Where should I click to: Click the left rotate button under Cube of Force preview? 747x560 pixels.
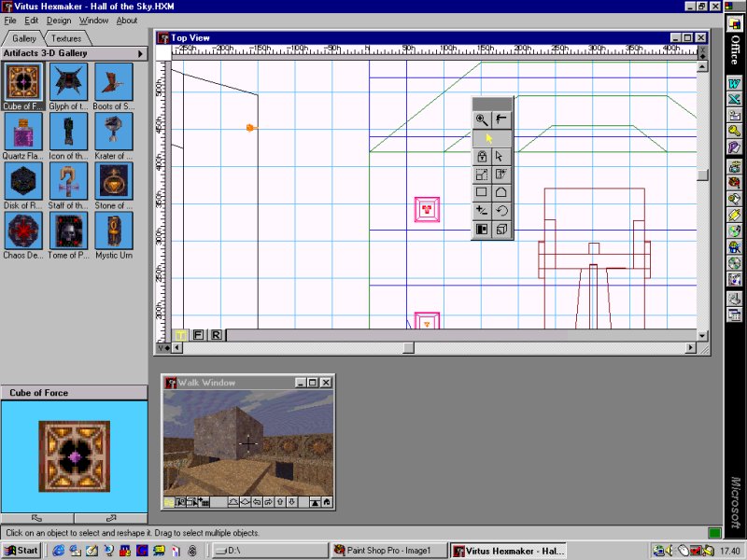tap(37, 518)
